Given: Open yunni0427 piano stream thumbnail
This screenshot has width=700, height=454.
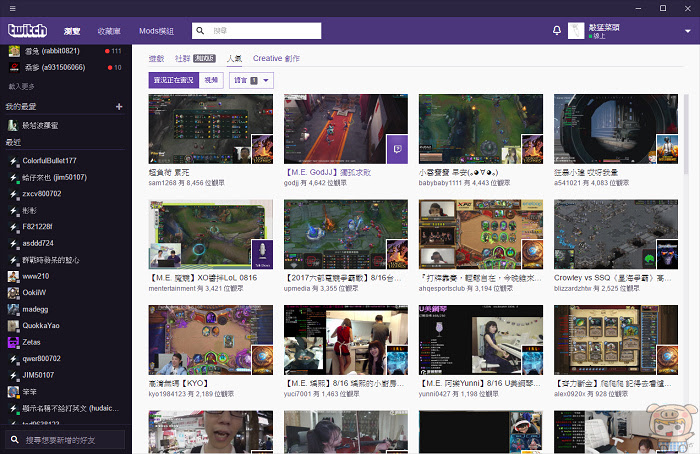Looking at the screenshot, I should pyautogui.click(x=481, y=340).
